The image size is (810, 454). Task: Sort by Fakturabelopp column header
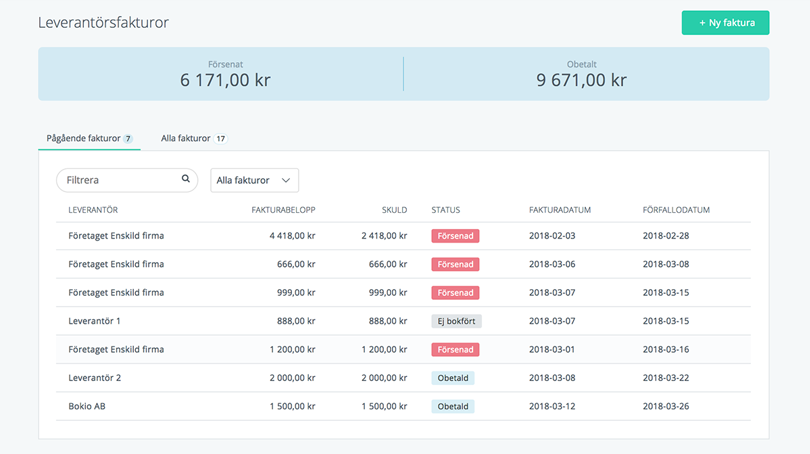pos(283,210)
